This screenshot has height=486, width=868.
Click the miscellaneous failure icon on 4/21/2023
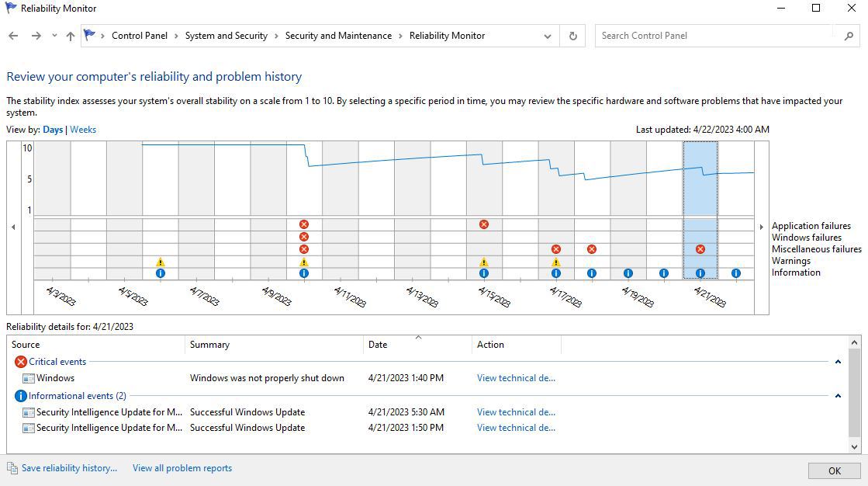(x=700, y=249)
